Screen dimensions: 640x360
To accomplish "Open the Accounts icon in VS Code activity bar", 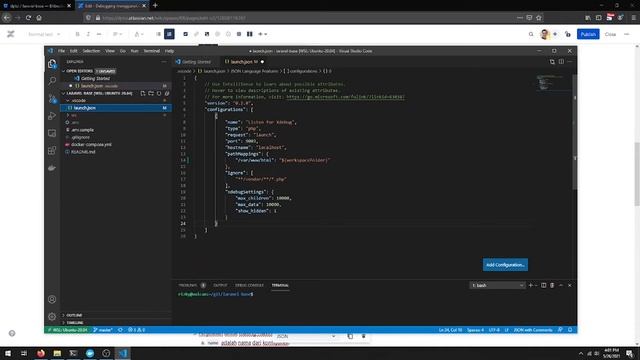I will (x=52, y=299).
